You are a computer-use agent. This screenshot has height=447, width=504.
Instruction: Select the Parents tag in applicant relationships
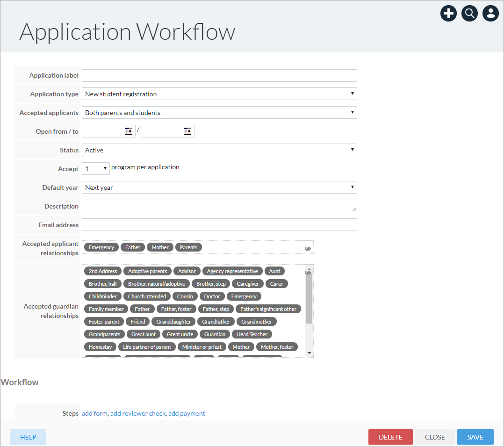[188, 247]
